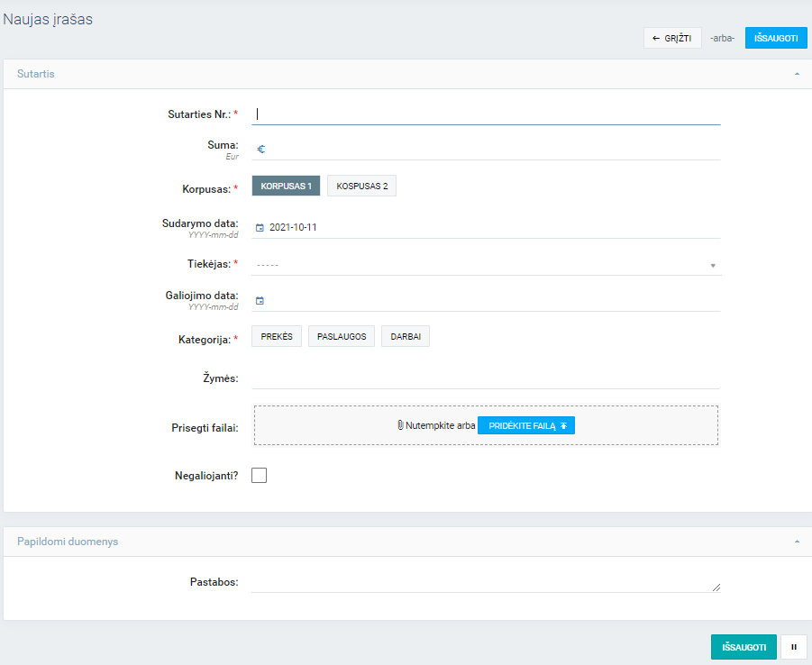812x665 pixels.
Task: Collapse the Sutartis panel with its arrow
Action: (x=797, y=74)
